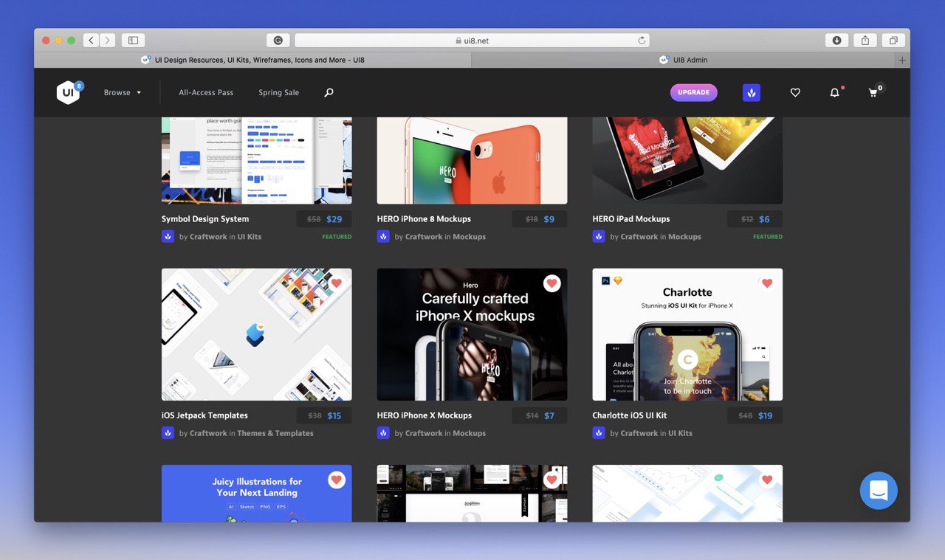Screen dimensions: 945x560
Task: Toggle favorite heart on iOS Jetpack Templates
Action: tap(337, 283)
